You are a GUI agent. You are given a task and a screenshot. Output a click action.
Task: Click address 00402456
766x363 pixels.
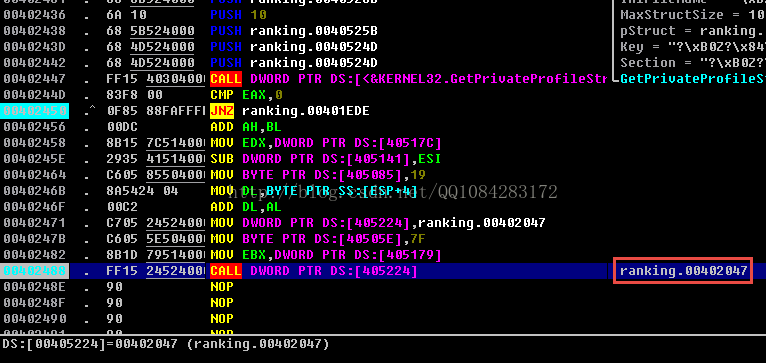coord(34,127)
